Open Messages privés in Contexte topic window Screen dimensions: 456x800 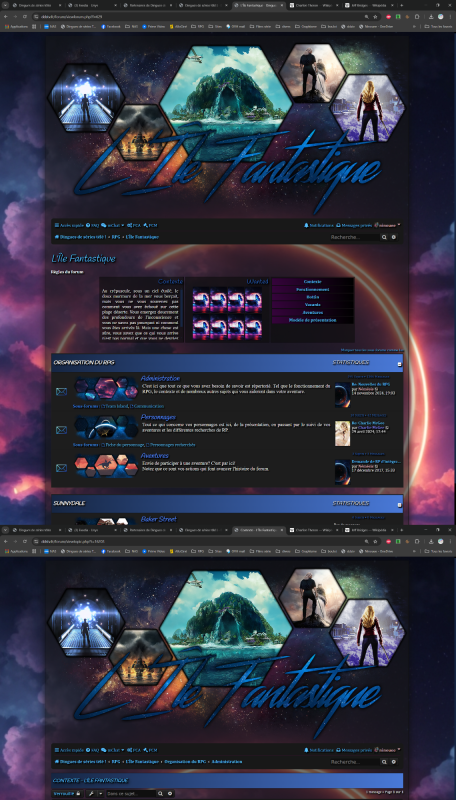tap(354, 750)
